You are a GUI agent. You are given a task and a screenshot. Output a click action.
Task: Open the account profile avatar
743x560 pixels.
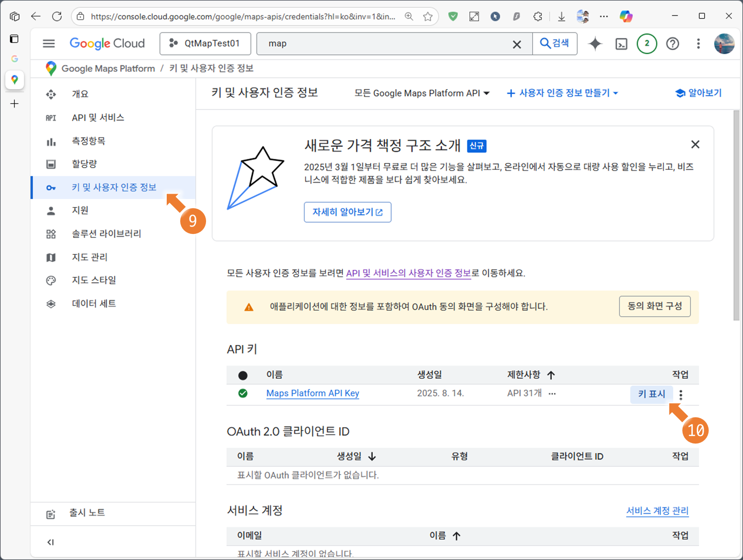(x=724, y=44)
